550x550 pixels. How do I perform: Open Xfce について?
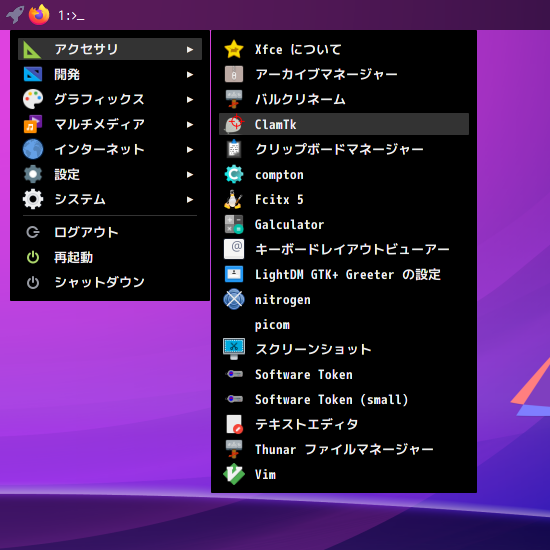[344, 49]
